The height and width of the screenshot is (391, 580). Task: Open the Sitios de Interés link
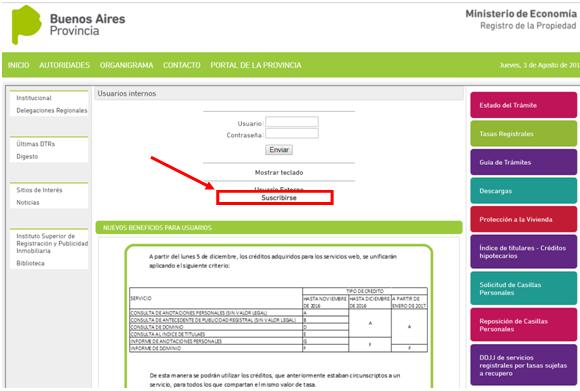[39, 190]
